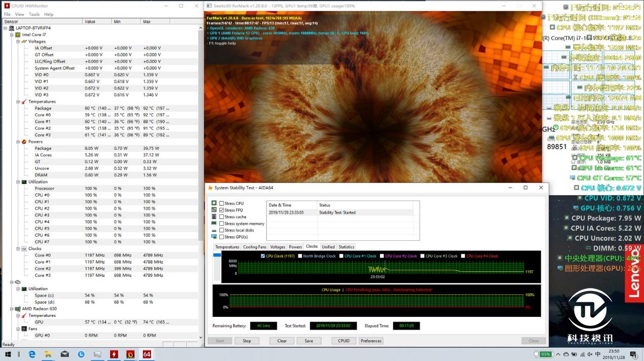Enable the CPU Core #1 Clock graph checkbox
The width and height of the screenshot is (644, 361).
point(342,256)
